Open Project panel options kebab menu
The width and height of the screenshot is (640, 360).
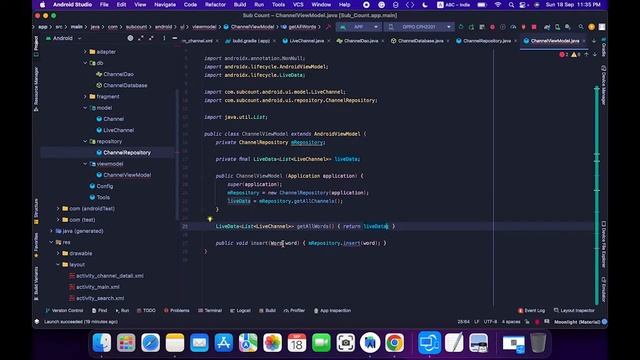tap(164, 38)
